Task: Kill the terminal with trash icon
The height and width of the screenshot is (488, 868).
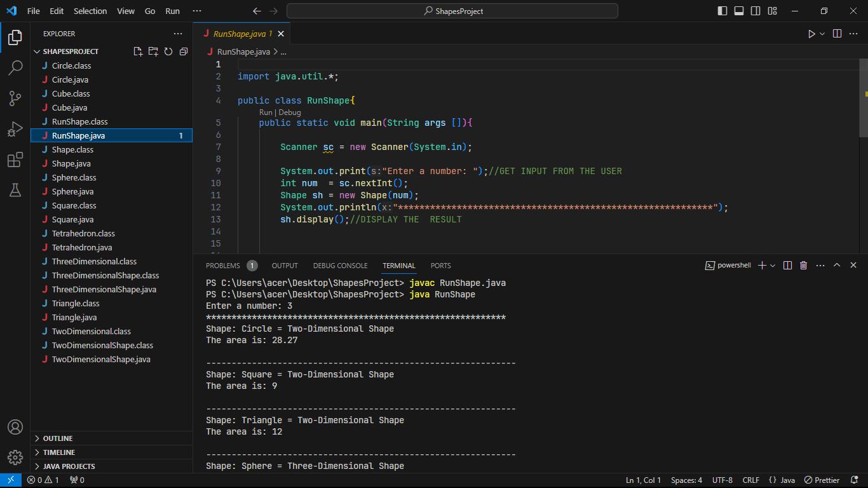Action: pos(803,266)
